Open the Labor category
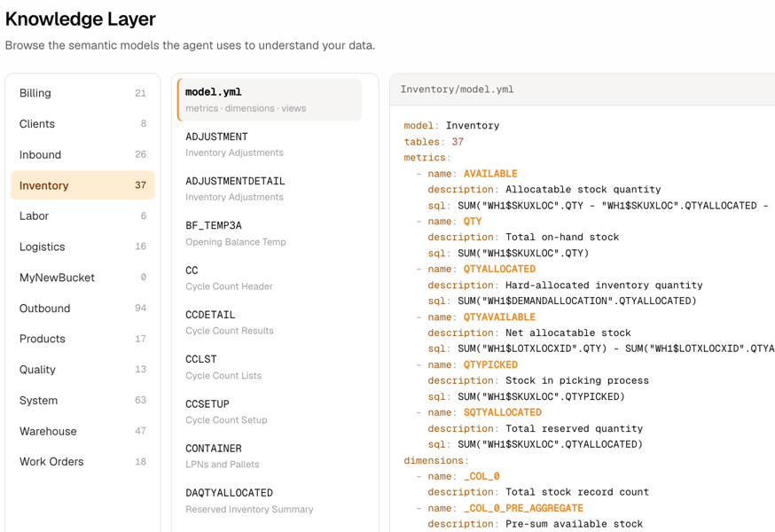The height and width of the screenshot is (532, 775). coord(82,216)
